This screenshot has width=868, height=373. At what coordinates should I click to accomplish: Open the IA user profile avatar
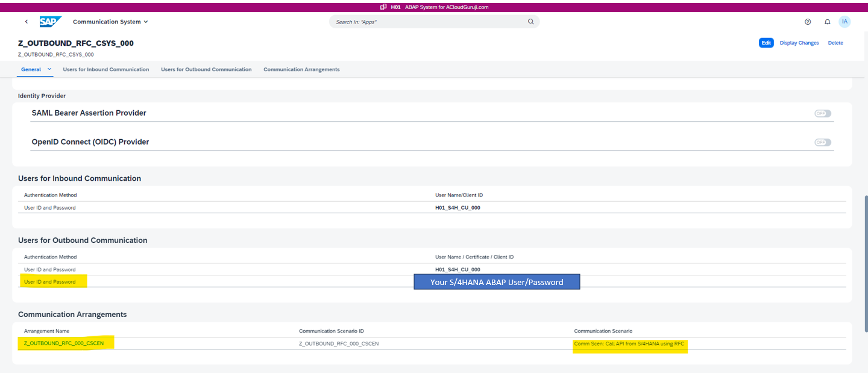pos(844,22)
